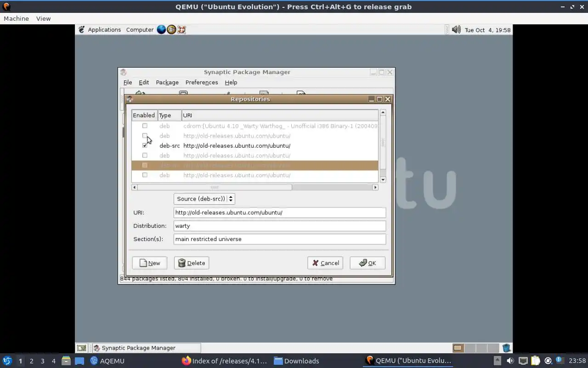Open the Source (deb-src) type dropdown
This screenshot has height=368, width=588.
click(204, 199)
